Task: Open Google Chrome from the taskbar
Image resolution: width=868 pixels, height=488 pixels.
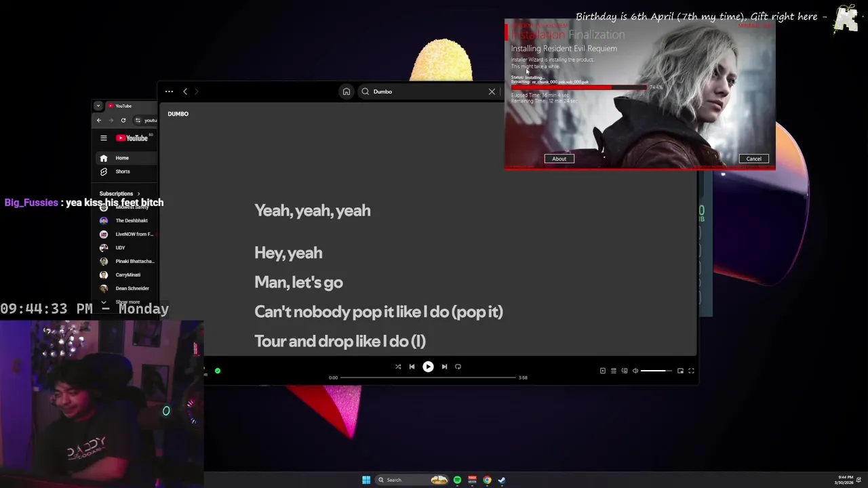Action: click(487, 480)
